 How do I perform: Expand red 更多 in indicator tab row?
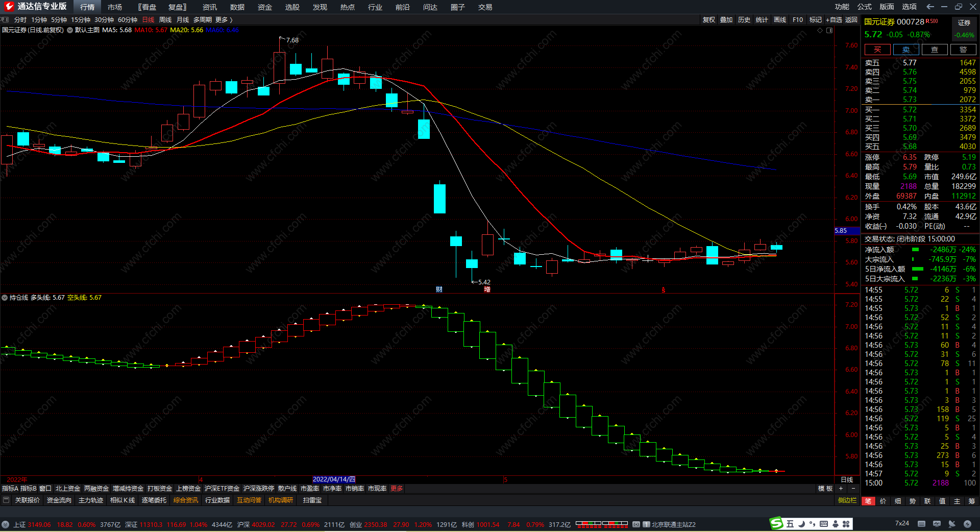[x=397, y=489]
